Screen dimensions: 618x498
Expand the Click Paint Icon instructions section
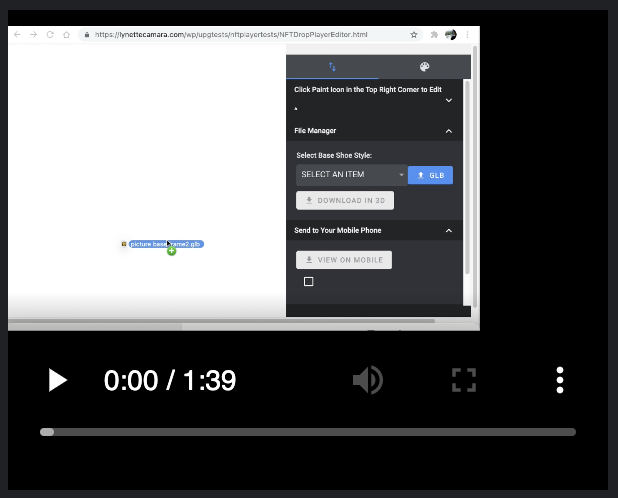448,100
